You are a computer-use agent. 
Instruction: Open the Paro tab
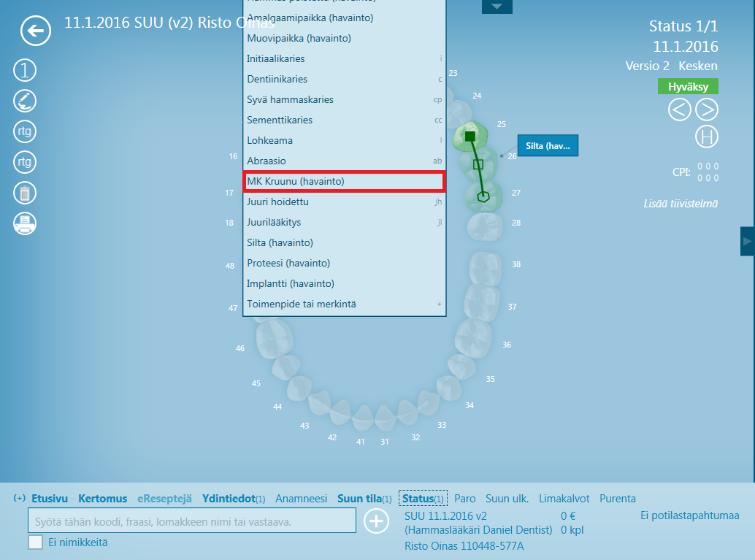[464, 499]
